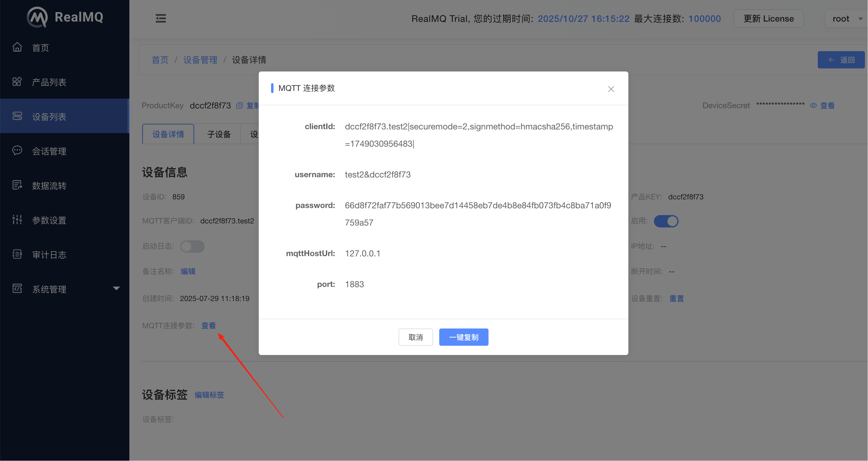Click the 产品KEY value dccf2f8f73
This screenshot has width=868, height=461.
click(686, 197)
